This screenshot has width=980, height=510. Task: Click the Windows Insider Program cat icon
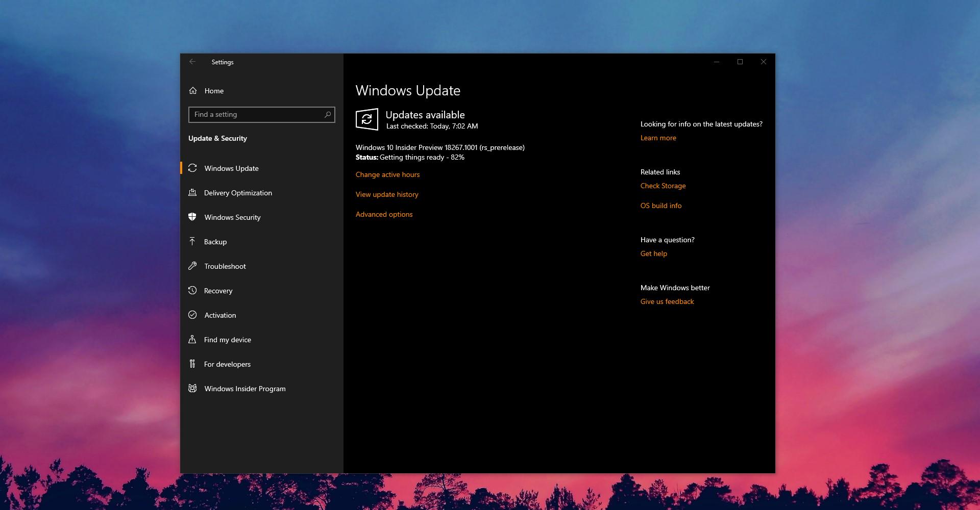tap(192, 389)
